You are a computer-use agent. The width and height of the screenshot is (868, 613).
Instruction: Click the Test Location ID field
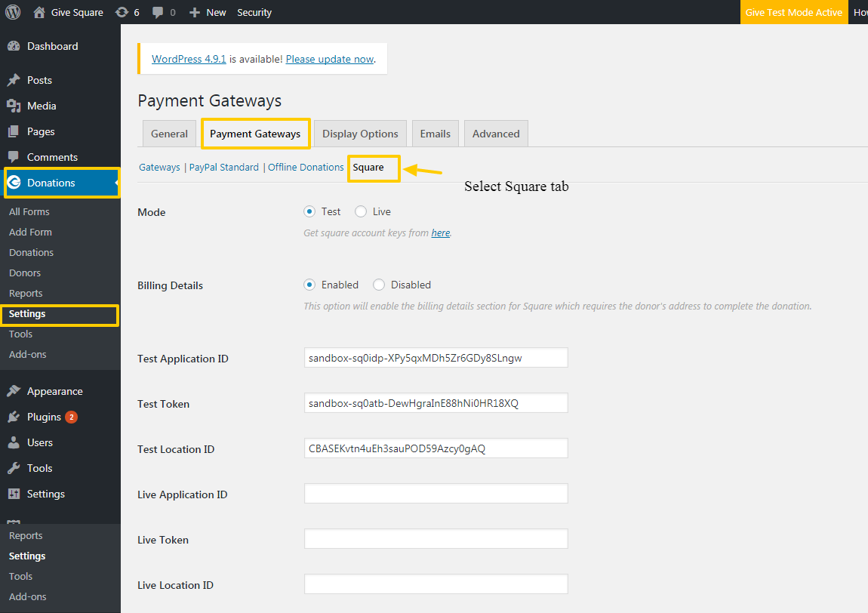coord(436,448)
